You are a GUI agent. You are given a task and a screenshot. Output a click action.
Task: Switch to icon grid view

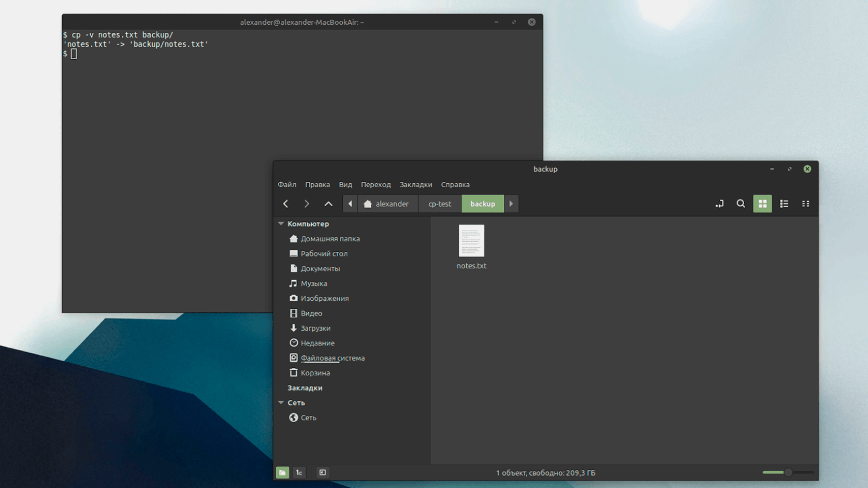click(x=762, y=204)
